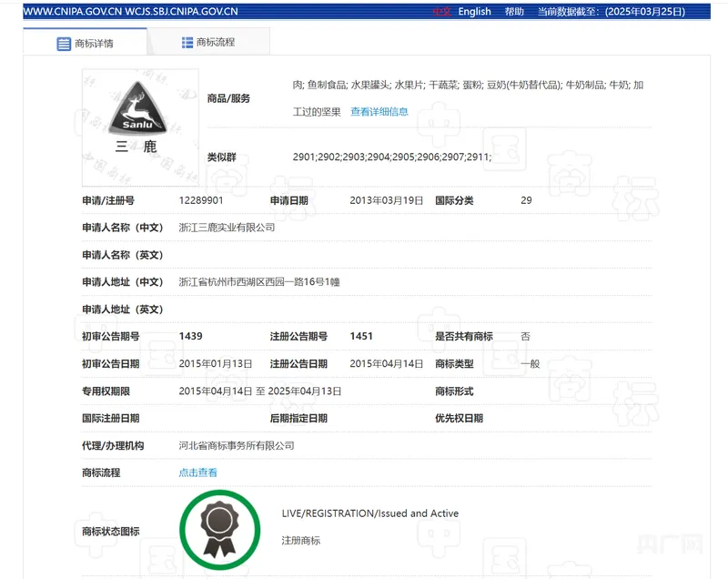Select the 中文 language link
The image size is (728, 579).
(441, 12)
